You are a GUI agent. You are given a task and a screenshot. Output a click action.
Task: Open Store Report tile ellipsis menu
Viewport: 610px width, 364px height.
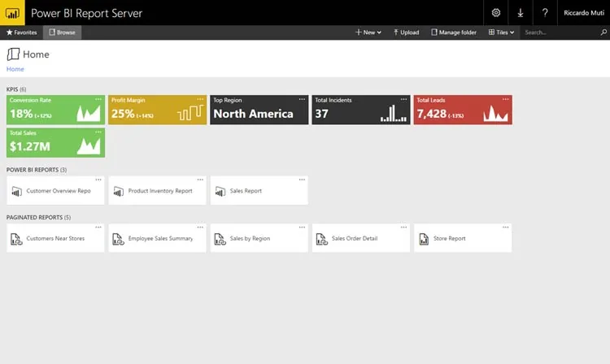[505, 227]
